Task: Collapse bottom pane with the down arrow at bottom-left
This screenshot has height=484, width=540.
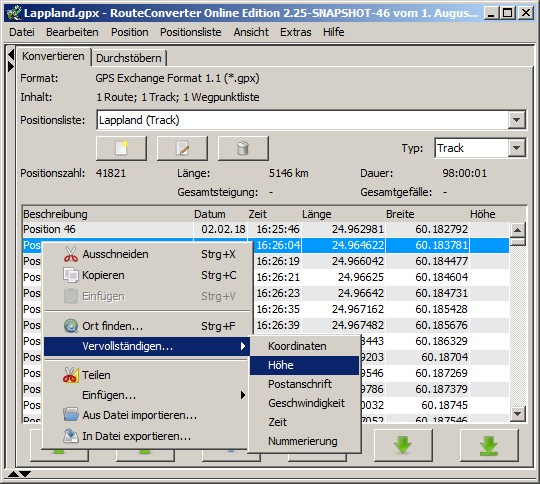Action: (25, 474)
